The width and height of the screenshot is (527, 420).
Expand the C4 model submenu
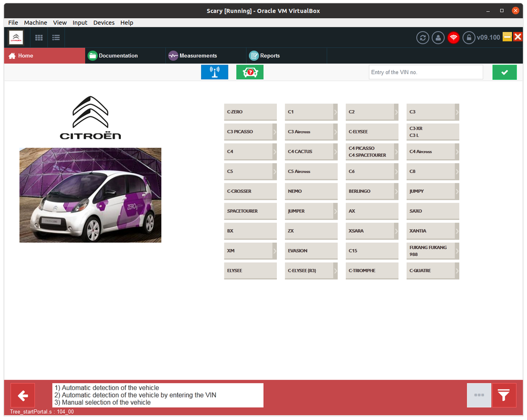pos(275,151)
